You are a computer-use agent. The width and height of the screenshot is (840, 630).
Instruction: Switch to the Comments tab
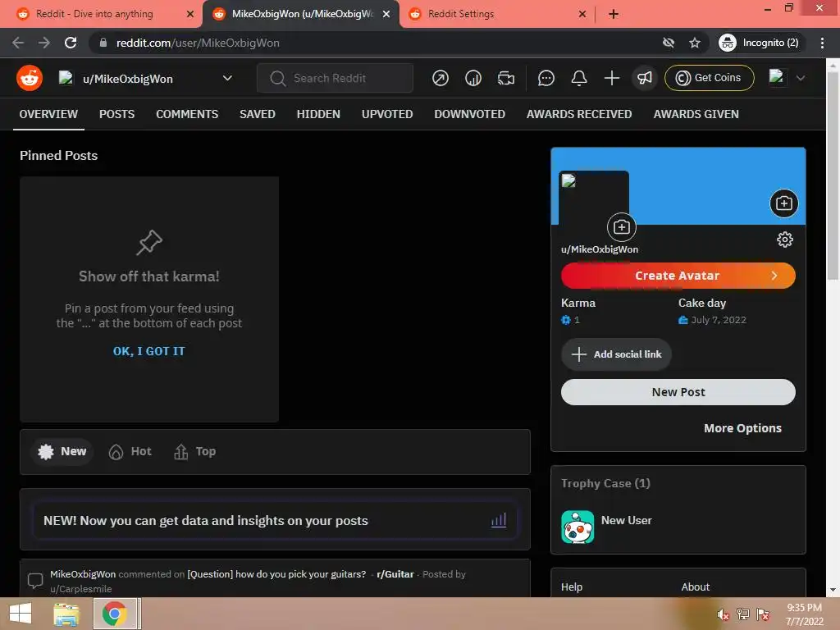[187, 114]
